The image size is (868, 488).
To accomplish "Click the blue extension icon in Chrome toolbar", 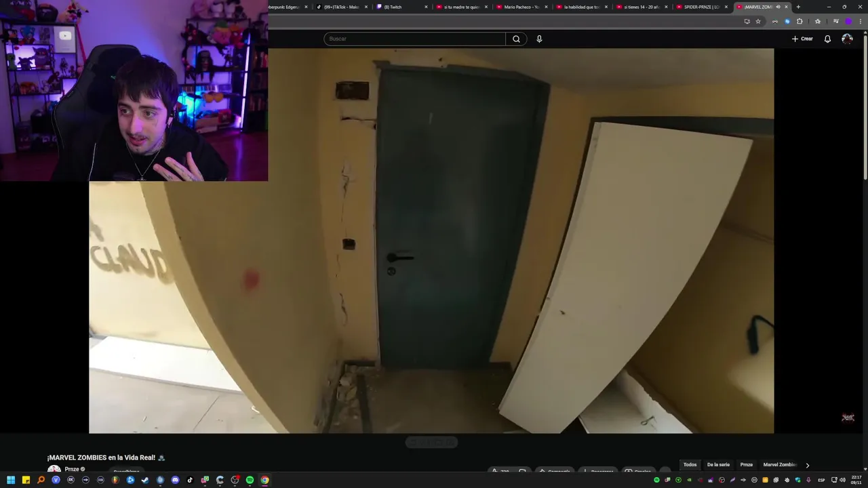I will coord(787,21).
